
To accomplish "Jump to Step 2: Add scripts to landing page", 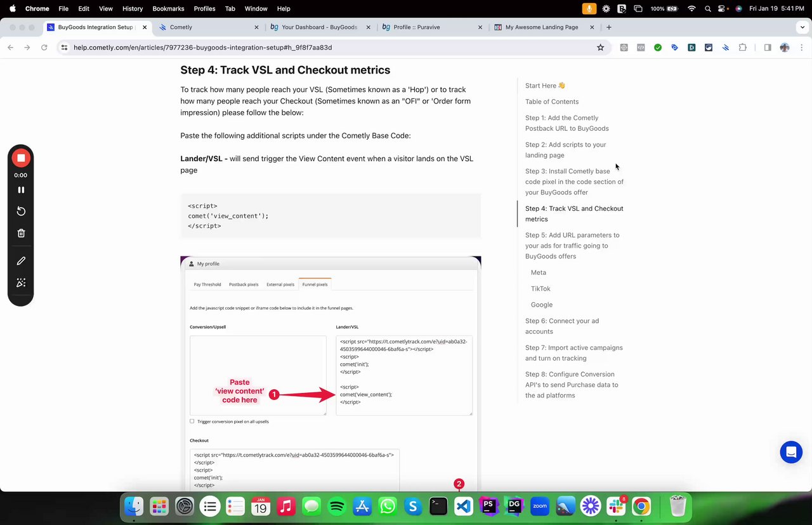I will [x=566, y=150].
